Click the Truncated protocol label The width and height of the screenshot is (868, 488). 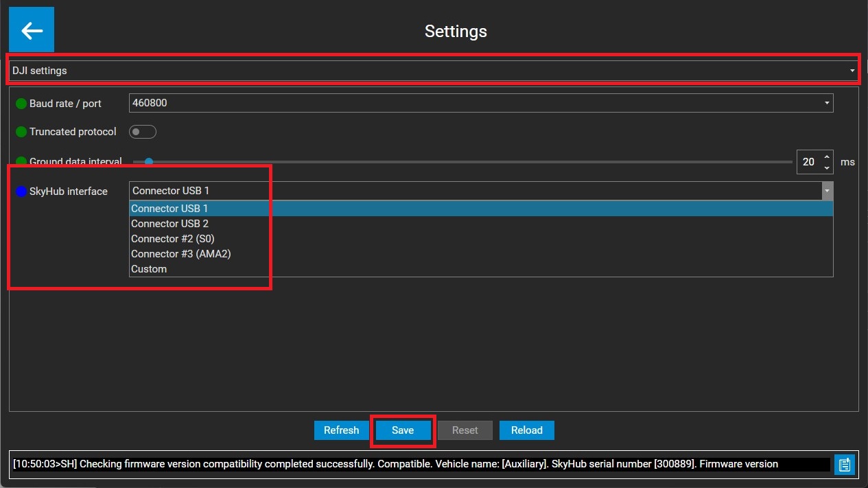pyautogui.click(x=73, y=132)
